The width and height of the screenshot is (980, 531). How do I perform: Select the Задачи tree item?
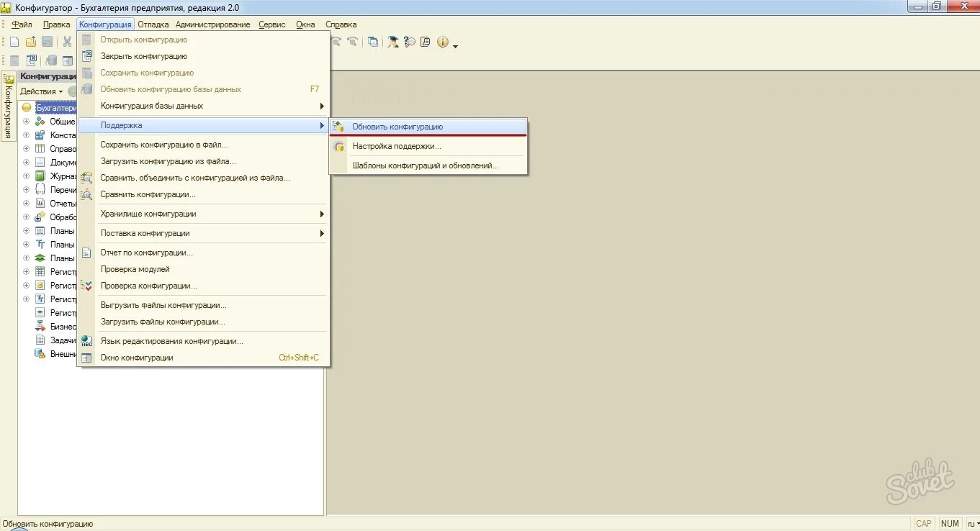coord(63,340)
